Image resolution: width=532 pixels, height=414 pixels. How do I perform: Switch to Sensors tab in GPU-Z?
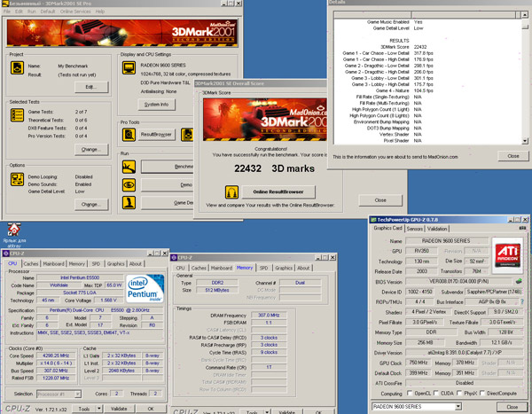click(x=415, y=229)
